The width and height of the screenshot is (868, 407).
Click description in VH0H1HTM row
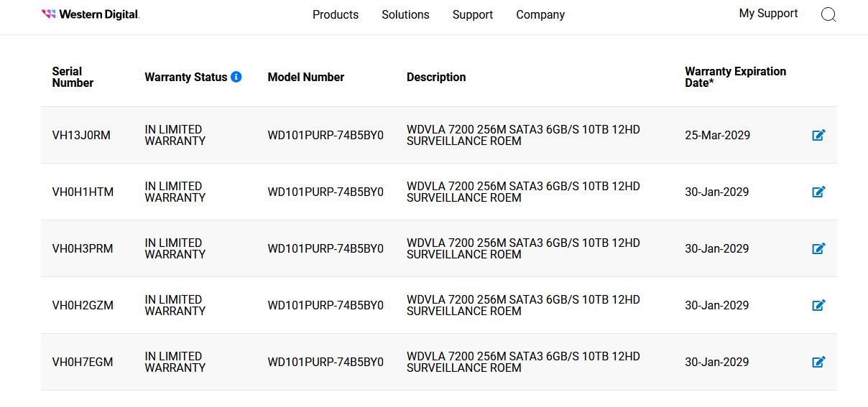coord(523,192)
